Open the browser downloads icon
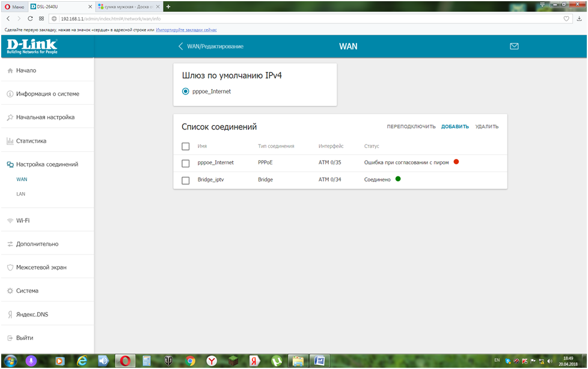Screen dimensions: 588x369 click(580, 19)
